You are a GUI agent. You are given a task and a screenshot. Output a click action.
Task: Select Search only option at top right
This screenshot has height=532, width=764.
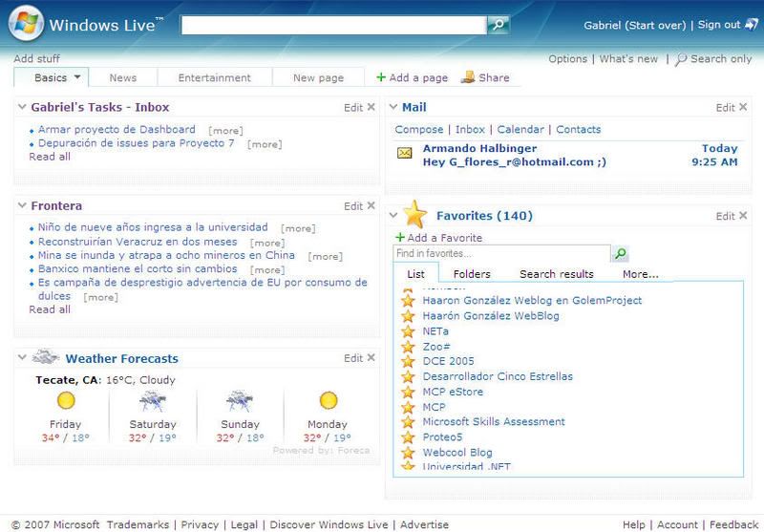tap(720, 59)
